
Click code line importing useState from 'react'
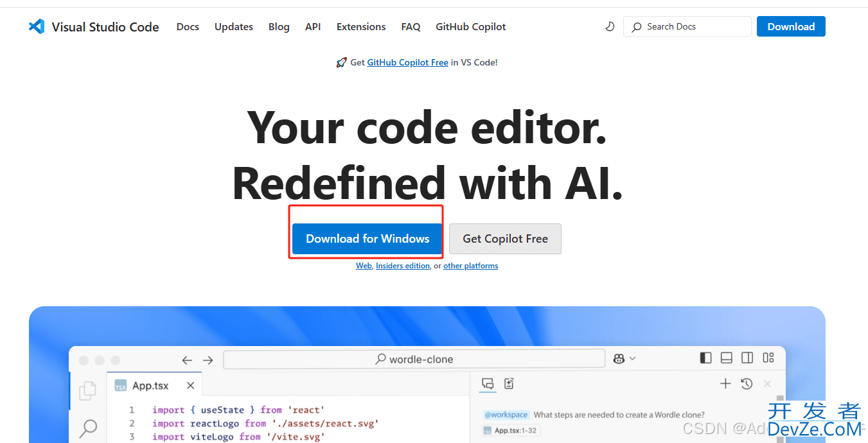pyautogui.click(x=238, y=410)
